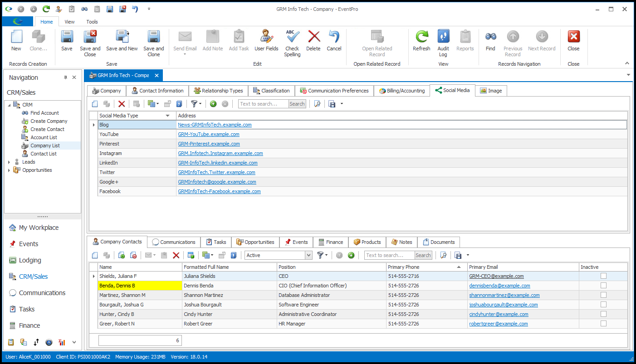
Task: Click Search button in the Company Contacts toolbar
Action: [x=423, y=255]
